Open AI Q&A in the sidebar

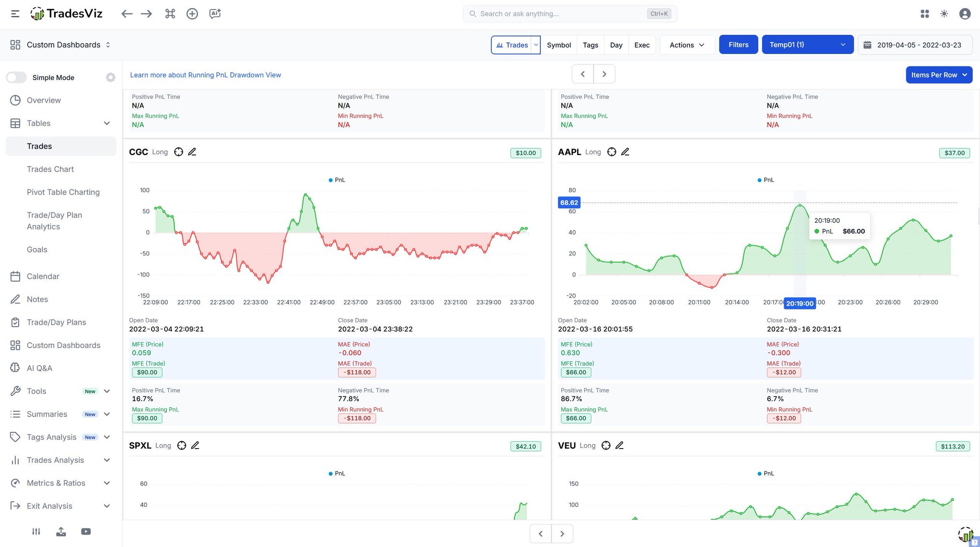click(61, 368)
